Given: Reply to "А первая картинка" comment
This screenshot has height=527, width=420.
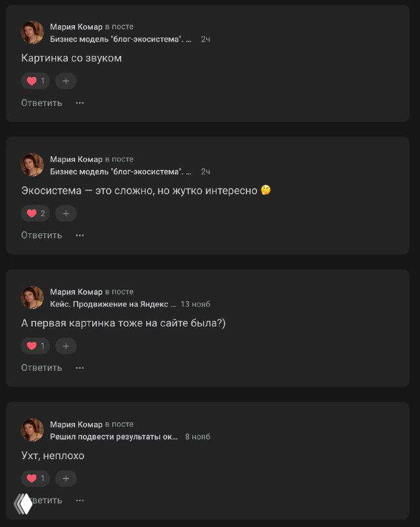Looking at the screenshot, I should pyautogui.click(x=41, y=368).
